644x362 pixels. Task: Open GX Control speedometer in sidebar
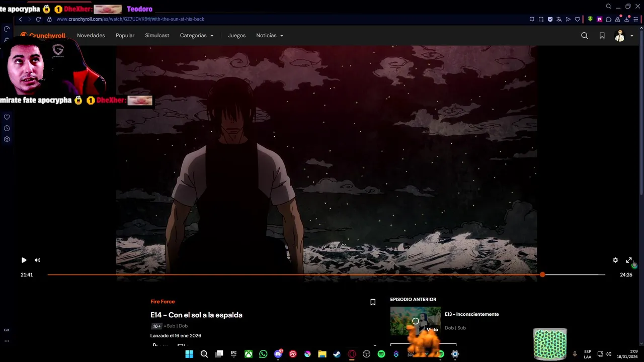click(x=7, y=29)
